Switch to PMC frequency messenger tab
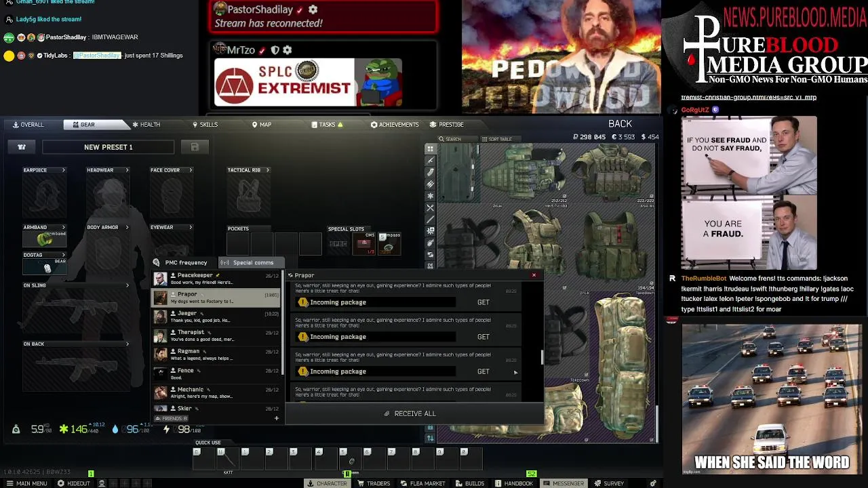The height and width of the screenshot is (488, 868). [x=180, y=263]
